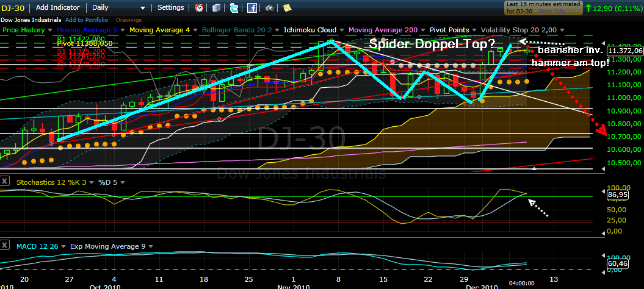Open the Drawings link

(129, 20)
